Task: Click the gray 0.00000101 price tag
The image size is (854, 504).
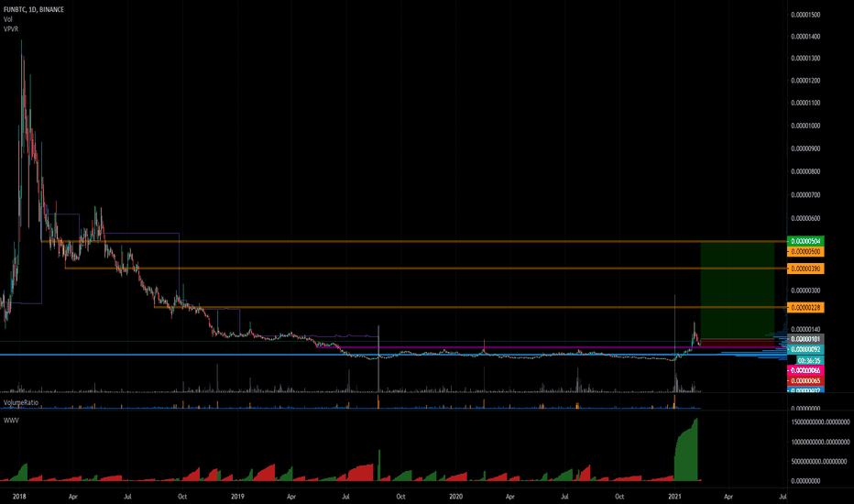Action: tap(805, 339)
